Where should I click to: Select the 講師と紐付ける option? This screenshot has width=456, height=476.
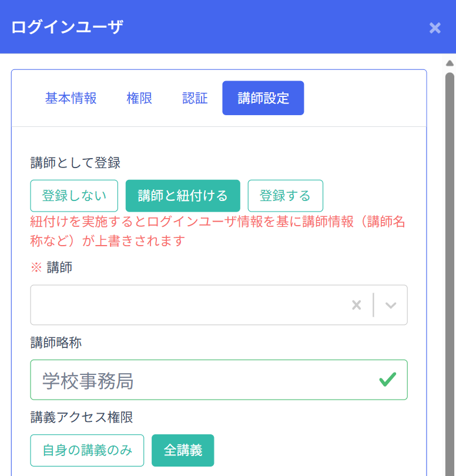pos(183,196)
